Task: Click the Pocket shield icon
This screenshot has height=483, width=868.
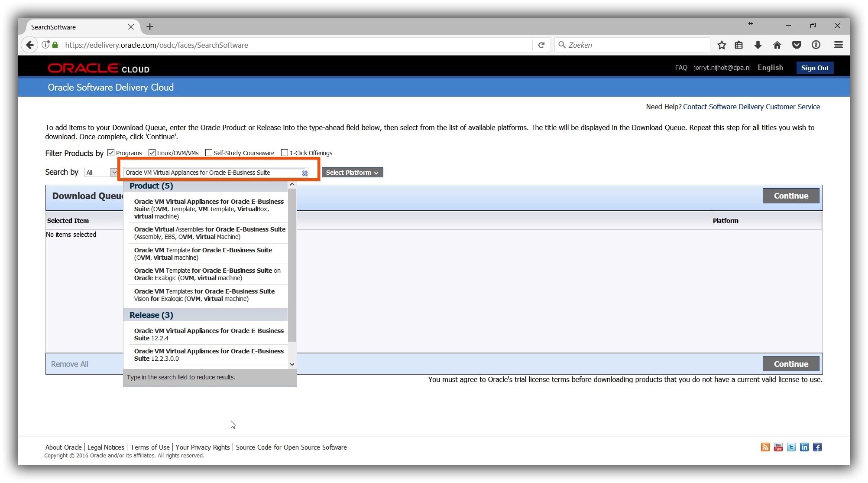Action: [x=796, y=45]
